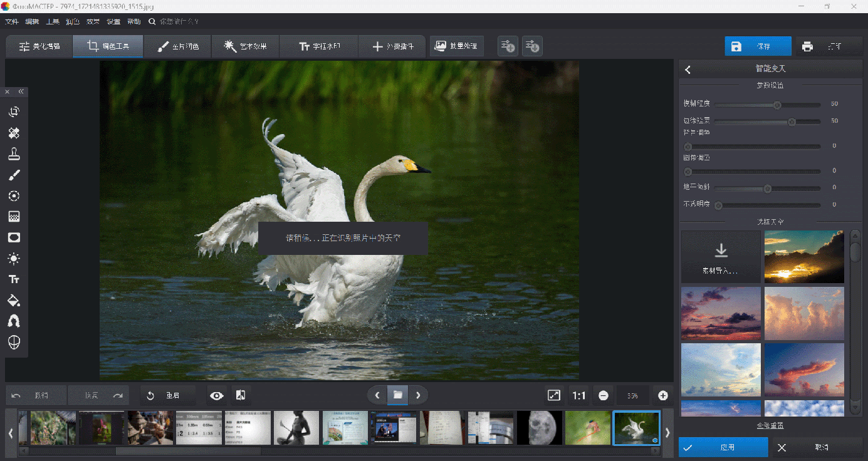Select the vignette rounded-rectangle tool
868x461 pixels.
(x=14, y=237)
